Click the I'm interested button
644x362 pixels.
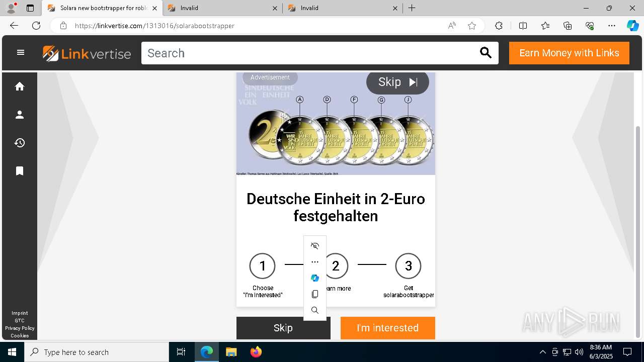click(x=387, y=328)
